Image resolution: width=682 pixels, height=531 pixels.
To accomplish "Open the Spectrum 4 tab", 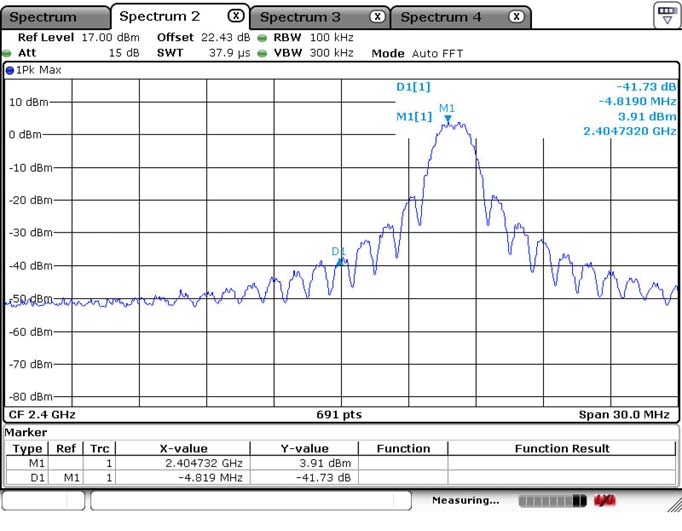I will 461,17.
